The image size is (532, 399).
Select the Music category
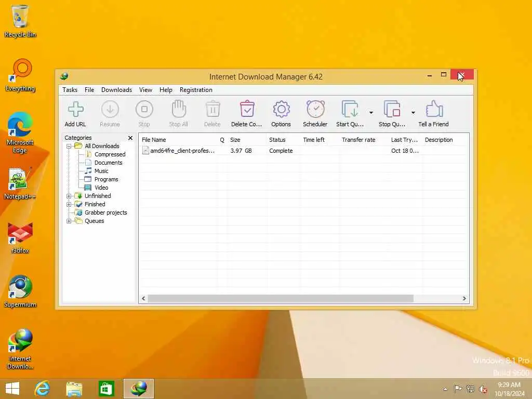click(101, 171)
